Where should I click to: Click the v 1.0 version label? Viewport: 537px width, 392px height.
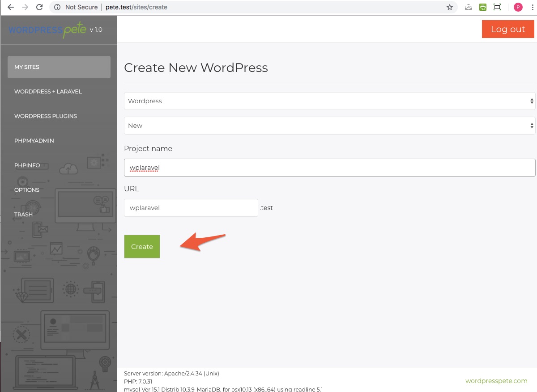[96, 30]
